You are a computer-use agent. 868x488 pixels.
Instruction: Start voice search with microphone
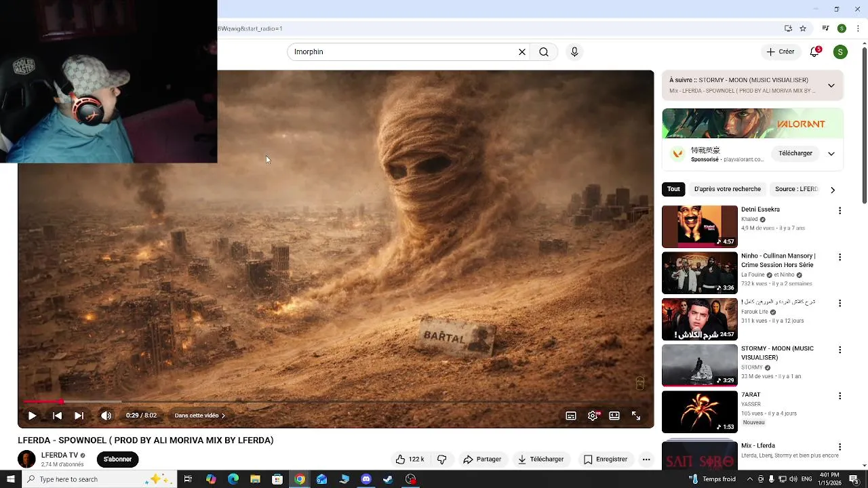click(574, 52)
